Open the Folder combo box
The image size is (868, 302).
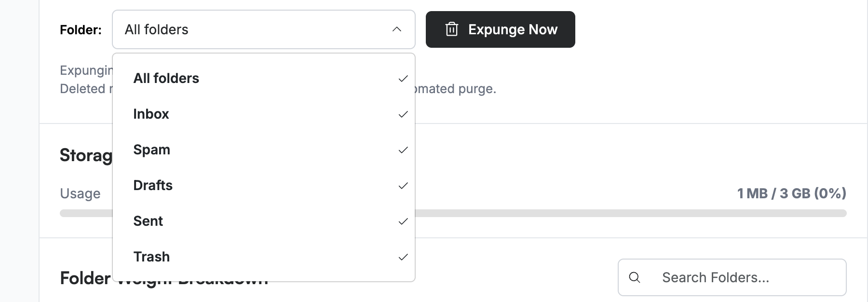click(x=264, y=29)
